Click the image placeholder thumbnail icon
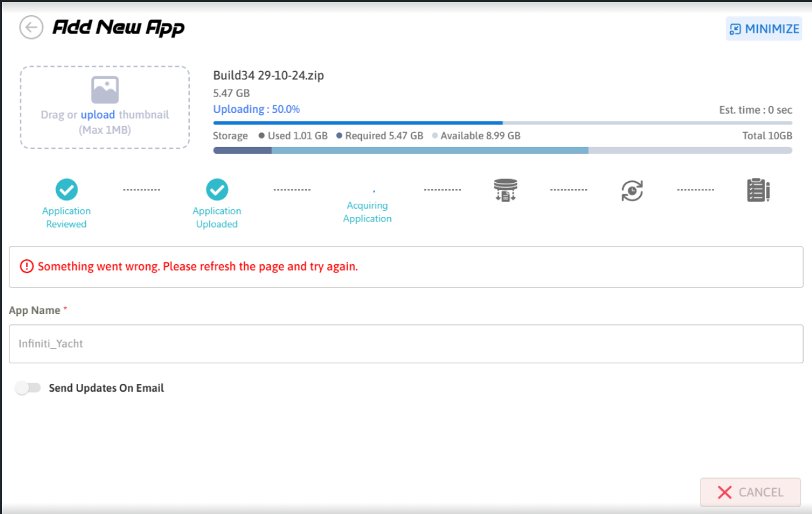Image resolution: width=812 pixels, height=514 pixels. 105,90
